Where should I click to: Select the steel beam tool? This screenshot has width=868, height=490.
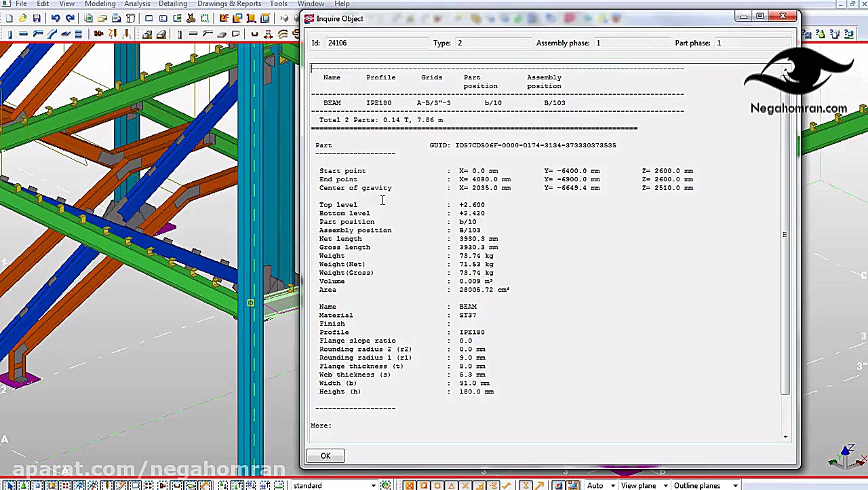pyautogui.click(x=23, y=34)
